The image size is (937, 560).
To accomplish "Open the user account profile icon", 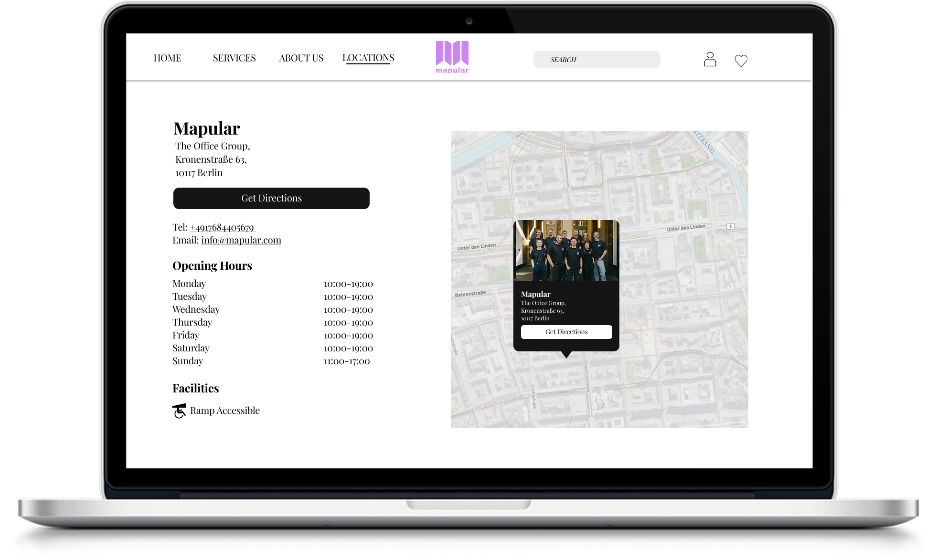I will pos(710,59).
